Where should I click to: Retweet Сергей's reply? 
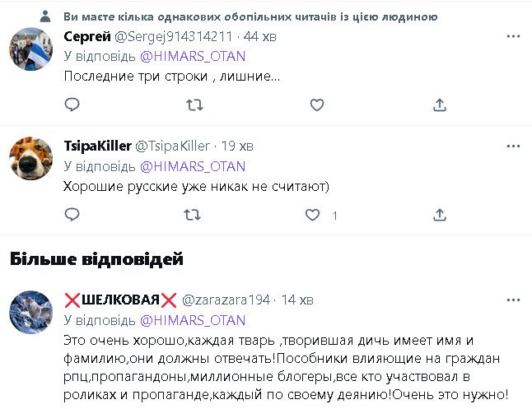194,105
